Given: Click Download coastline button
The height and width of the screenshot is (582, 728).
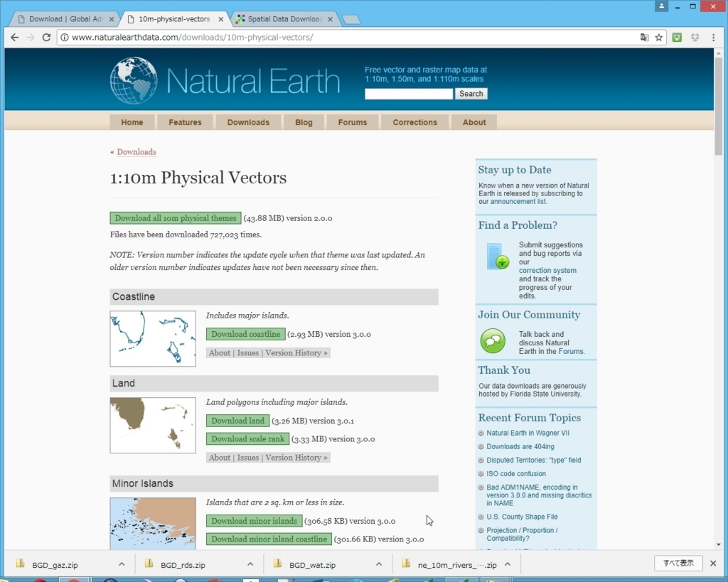Looking at the screenshot, I should 245,334.
